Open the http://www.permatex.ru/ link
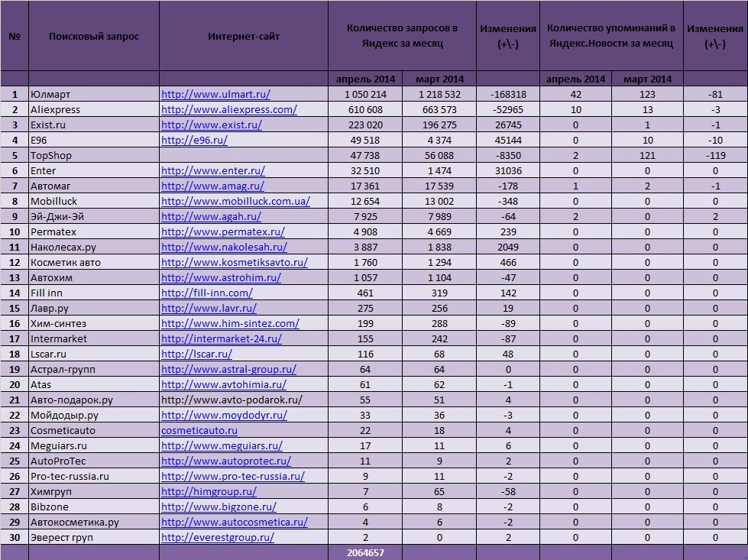This screenshot has width=748, height=560. click(223, 231)
